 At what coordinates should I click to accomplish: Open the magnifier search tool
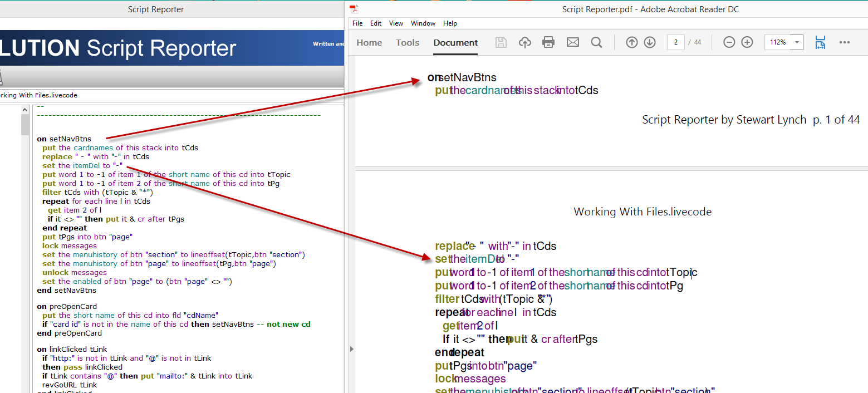[596, 42]
